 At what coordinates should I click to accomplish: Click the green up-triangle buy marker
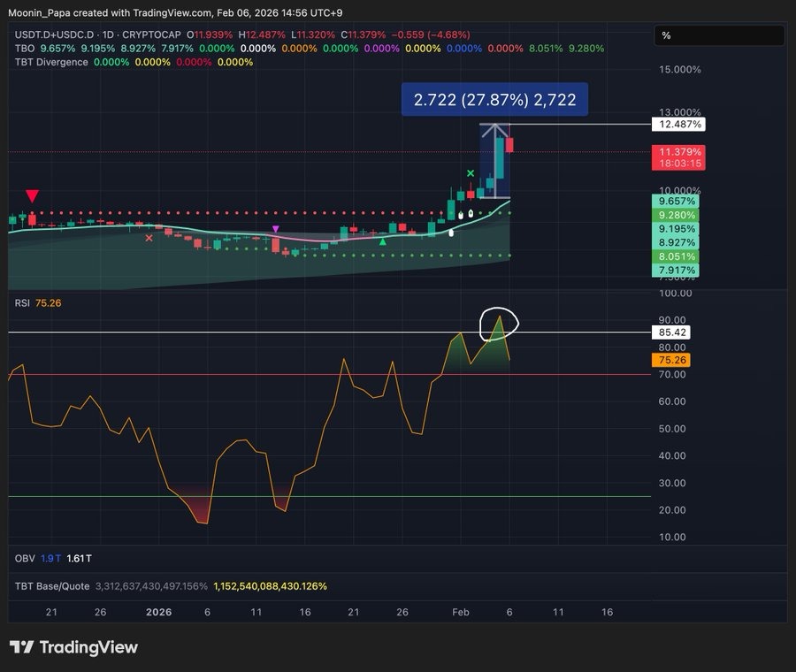382,241
